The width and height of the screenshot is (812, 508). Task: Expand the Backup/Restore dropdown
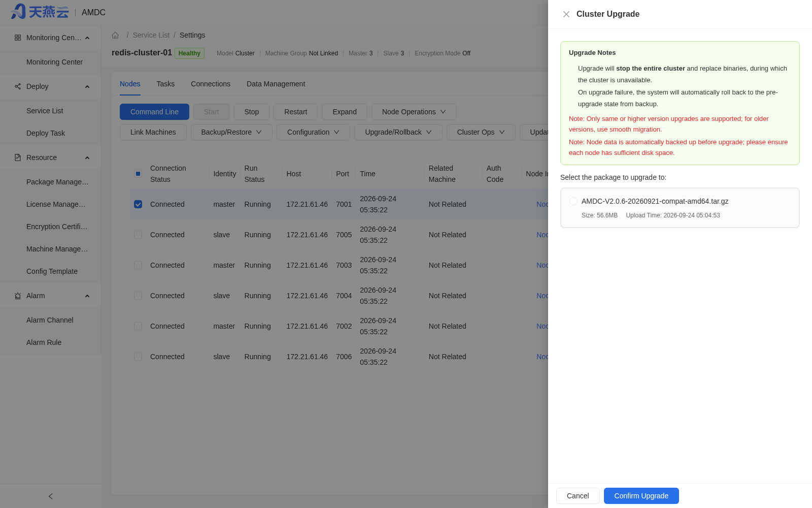(231, 132)
